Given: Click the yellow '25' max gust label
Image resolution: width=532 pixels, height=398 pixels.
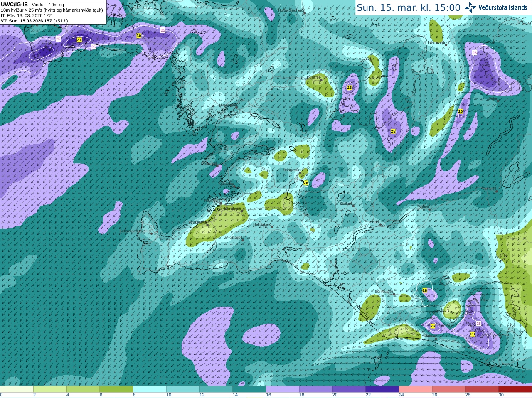Looking at the screenshot, I should point(393,131).
